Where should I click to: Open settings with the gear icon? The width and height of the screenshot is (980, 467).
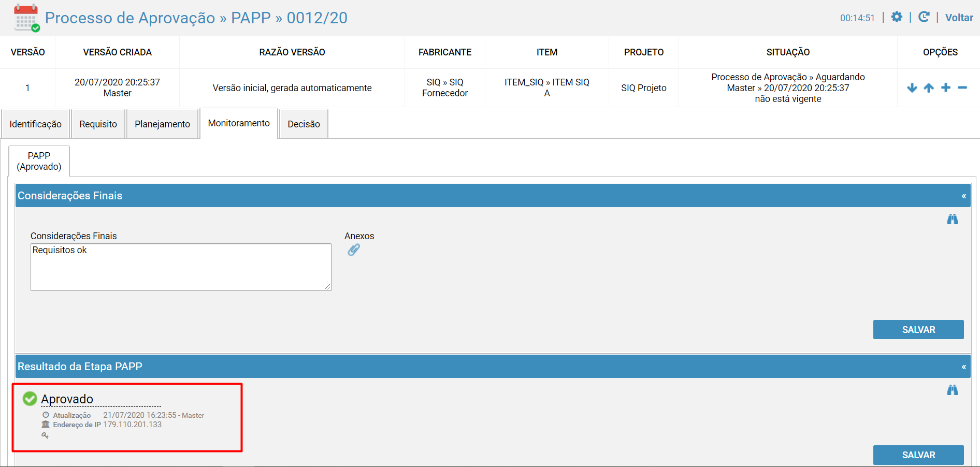(897, 17)
